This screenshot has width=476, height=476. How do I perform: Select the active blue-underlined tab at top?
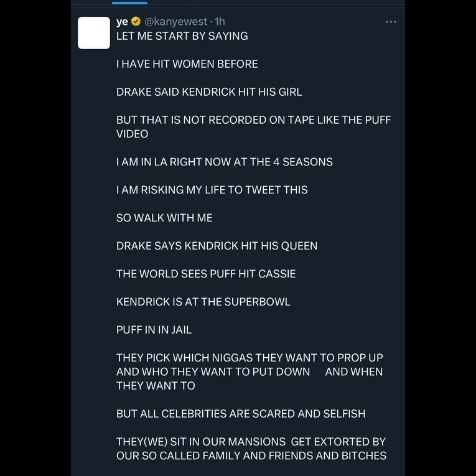[x=130, y=2]
